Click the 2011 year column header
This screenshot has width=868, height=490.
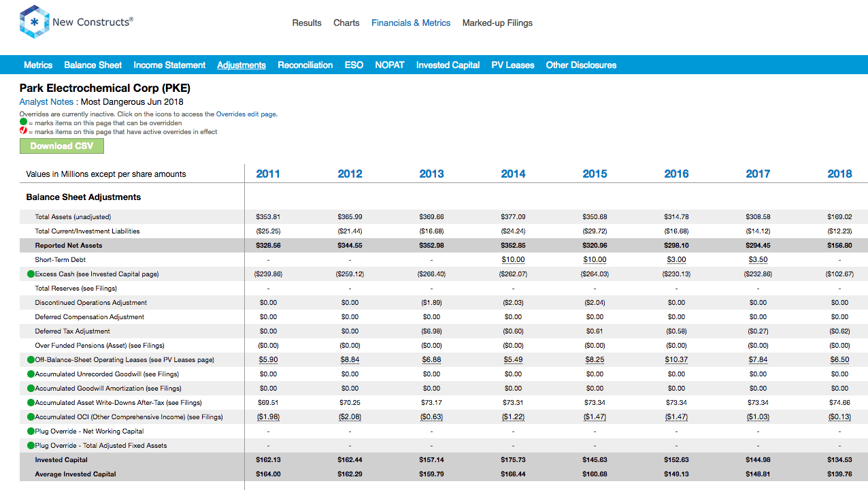pyautogui.click(x=268, y=174)
